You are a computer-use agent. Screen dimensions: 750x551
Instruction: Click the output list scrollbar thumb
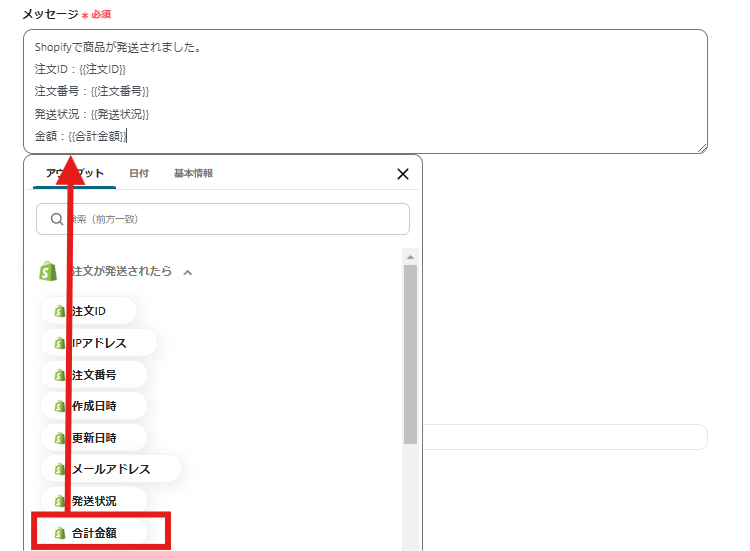410,354
